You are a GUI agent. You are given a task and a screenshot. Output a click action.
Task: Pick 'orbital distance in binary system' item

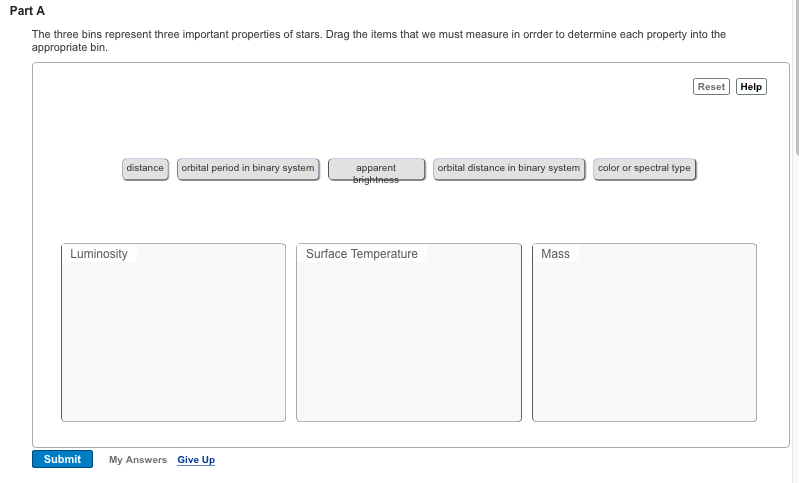[x=508, y=168]
